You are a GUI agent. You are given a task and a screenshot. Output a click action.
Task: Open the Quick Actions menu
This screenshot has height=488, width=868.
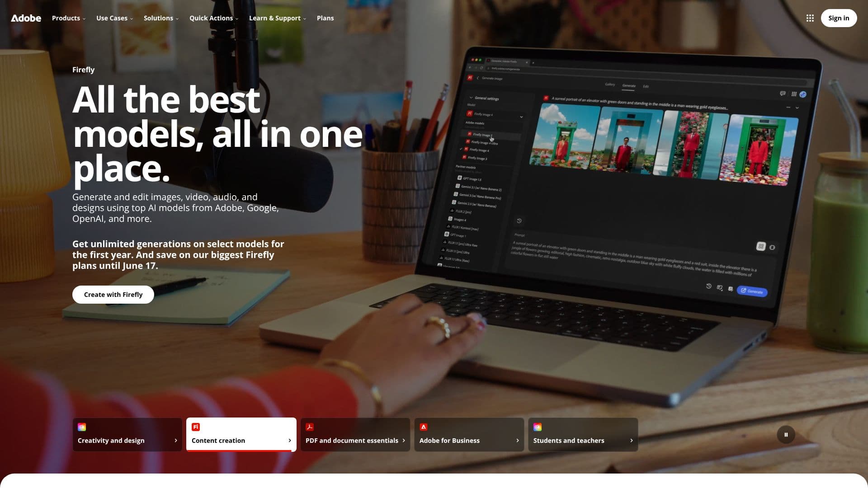tap(213, 18)
